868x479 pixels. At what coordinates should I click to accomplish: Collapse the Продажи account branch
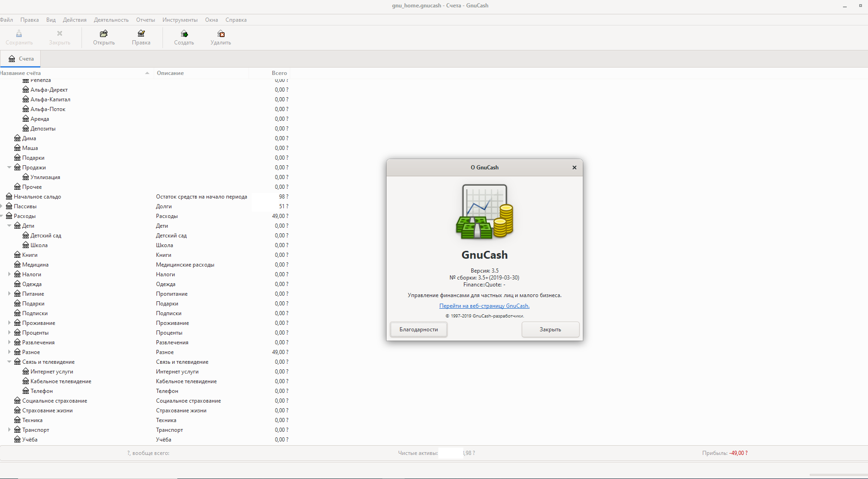coord(9,168)
